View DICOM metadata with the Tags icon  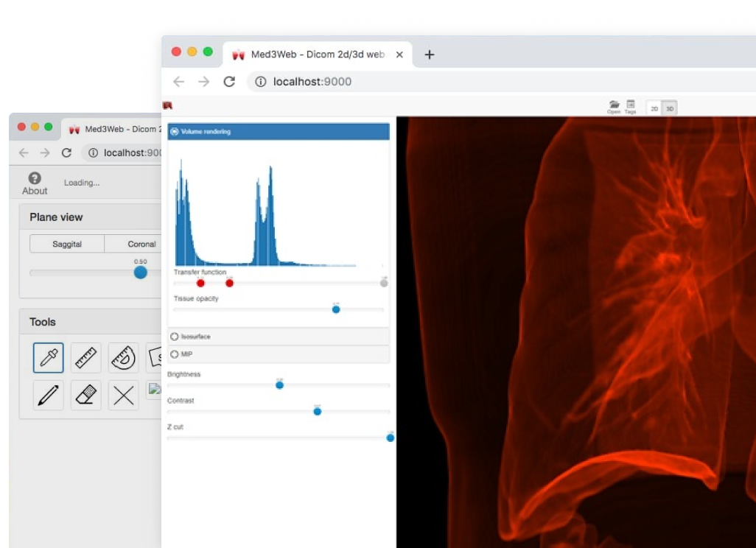click(630, 105)
